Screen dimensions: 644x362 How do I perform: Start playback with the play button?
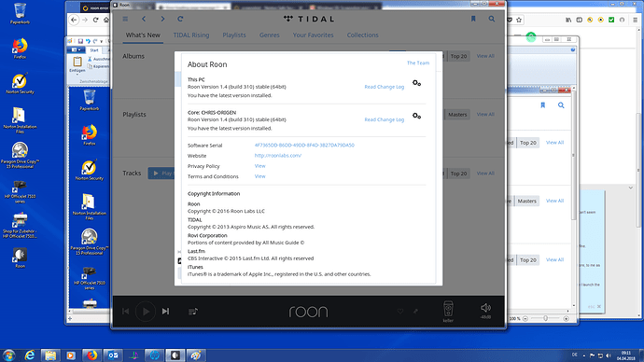[146, 312]
